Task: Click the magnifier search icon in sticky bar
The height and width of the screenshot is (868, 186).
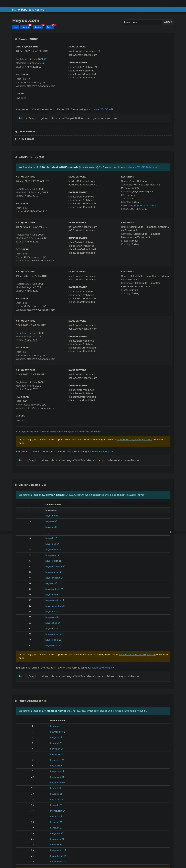Action: (x=172, y=532)
